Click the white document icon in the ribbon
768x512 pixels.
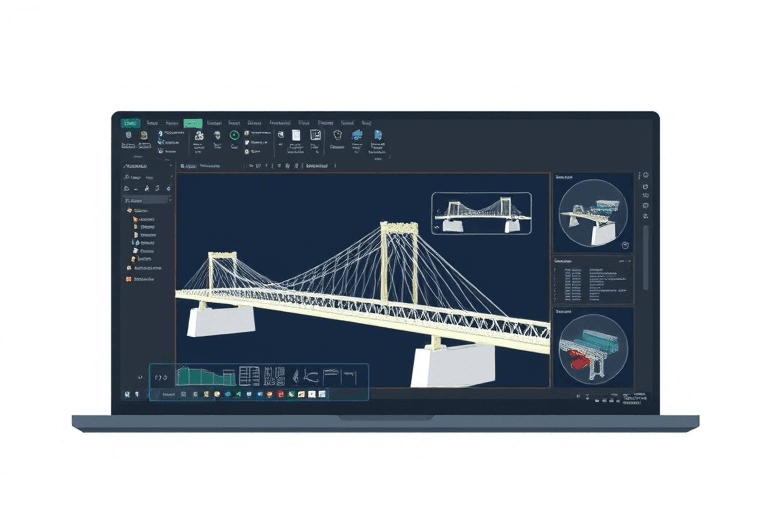[297, 135]
